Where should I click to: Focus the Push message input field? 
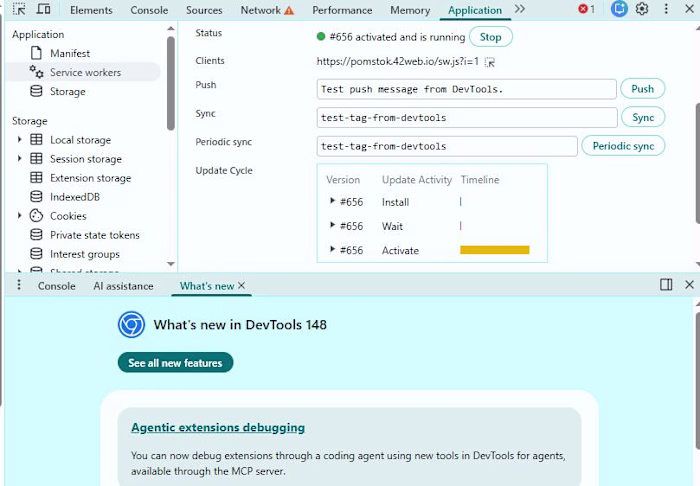point(467,89)
